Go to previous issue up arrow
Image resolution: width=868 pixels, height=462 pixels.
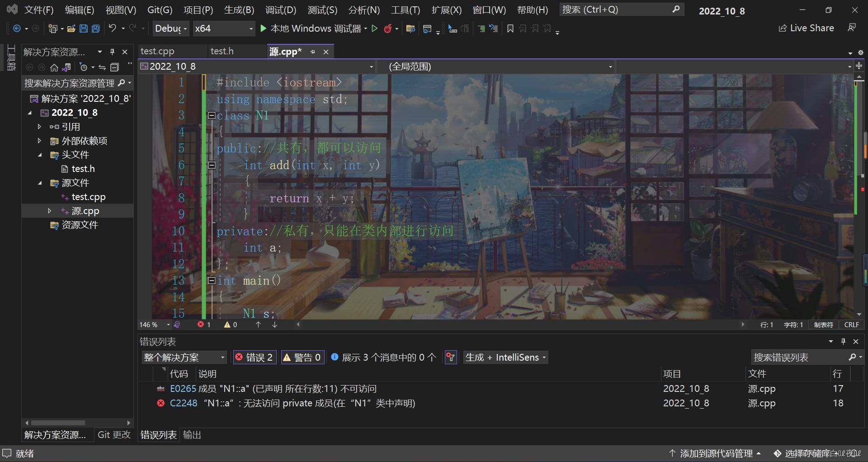(x=258, y=324)
